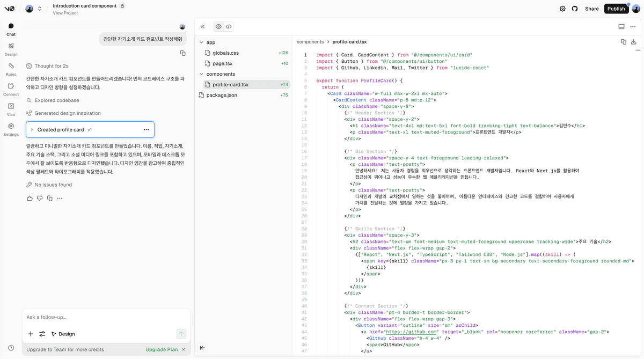Collapse the app folder
Image resolution: width=644 pixels, height=359 pixels.
[202, 42]
